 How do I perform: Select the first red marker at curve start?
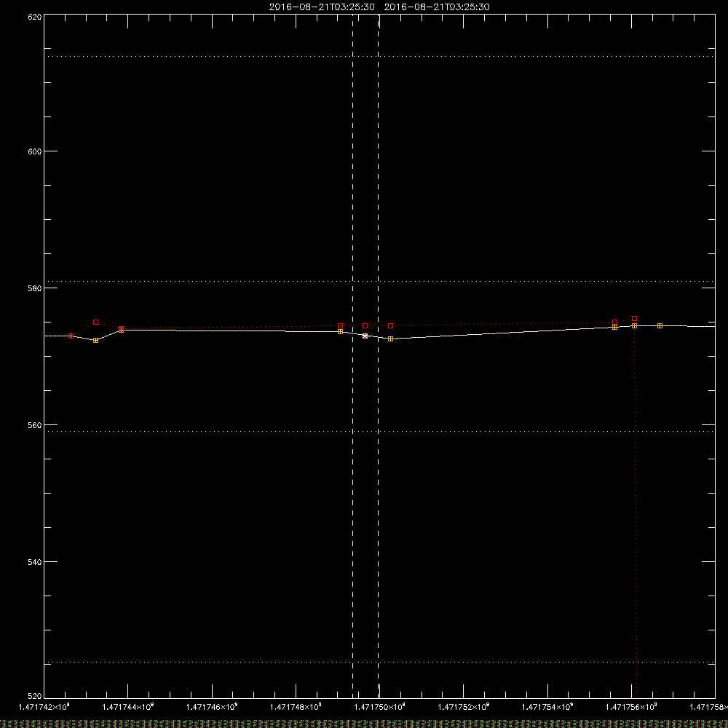(71, 336)
